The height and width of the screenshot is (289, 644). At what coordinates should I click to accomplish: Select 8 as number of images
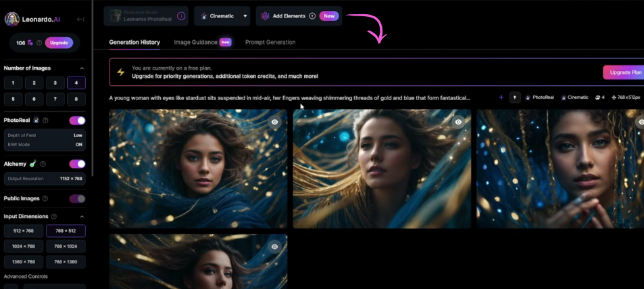(76, 99)
